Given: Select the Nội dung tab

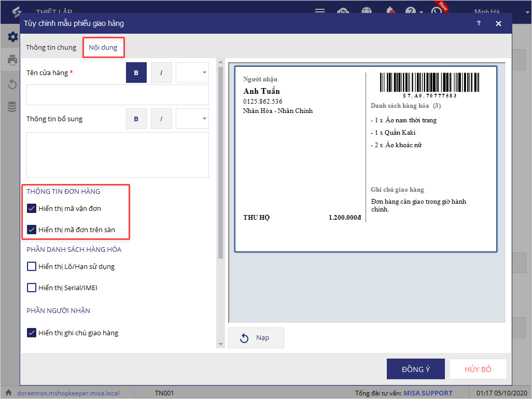Looking at the screenshot, I should click(x=103, y=48).
